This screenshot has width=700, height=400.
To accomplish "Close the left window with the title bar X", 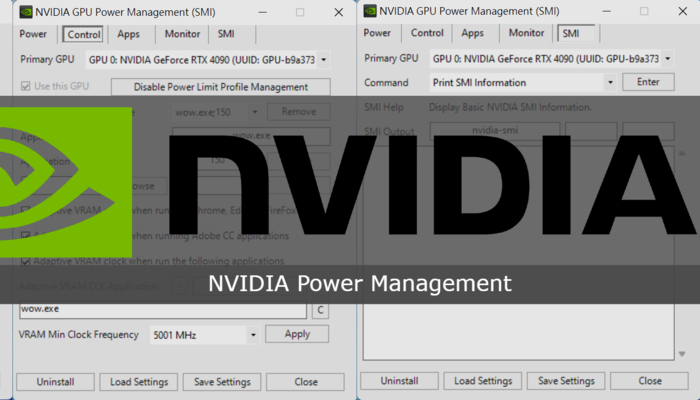I will click(339, 12).
